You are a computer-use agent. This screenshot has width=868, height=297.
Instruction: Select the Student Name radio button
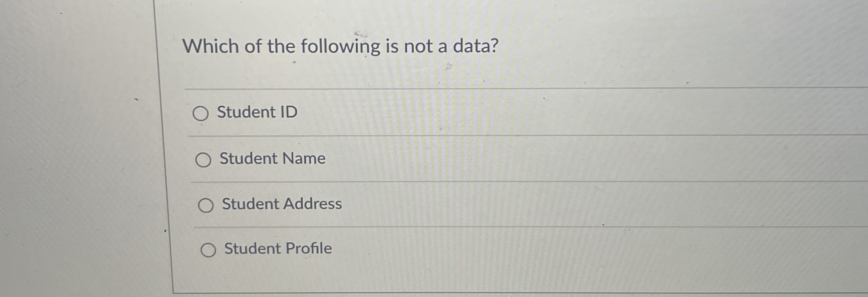click(203, 159)
